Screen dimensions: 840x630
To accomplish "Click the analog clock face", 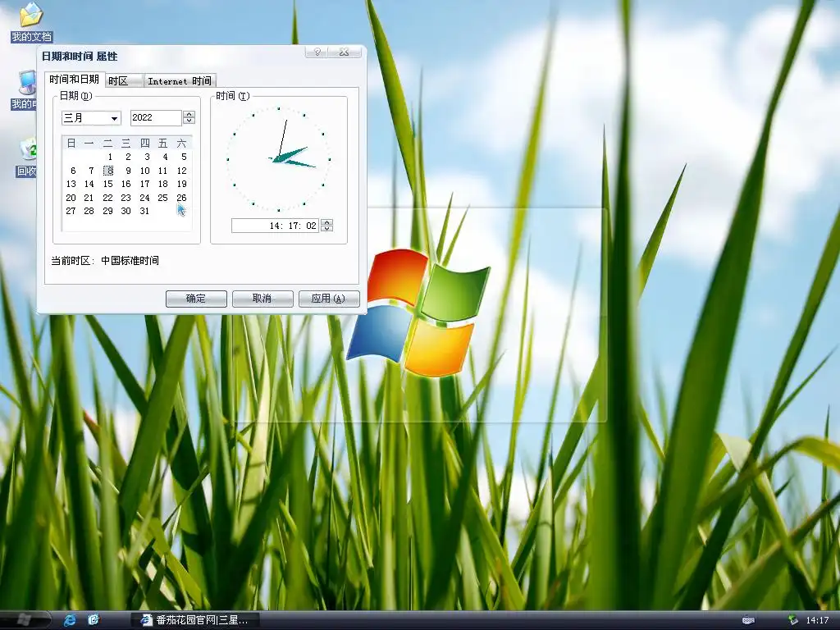I will point(279,159).
